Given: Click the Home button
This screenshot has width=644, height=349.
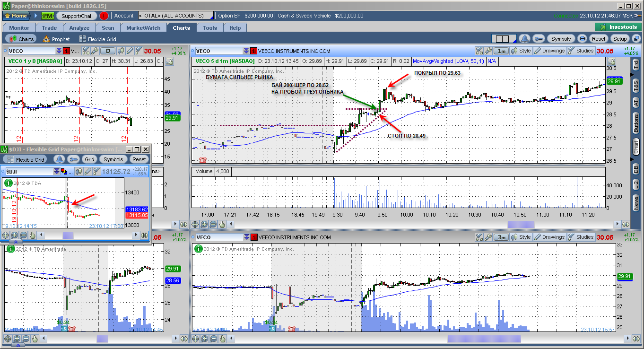Looking at the screenshot, I should [x=16, y=16].
